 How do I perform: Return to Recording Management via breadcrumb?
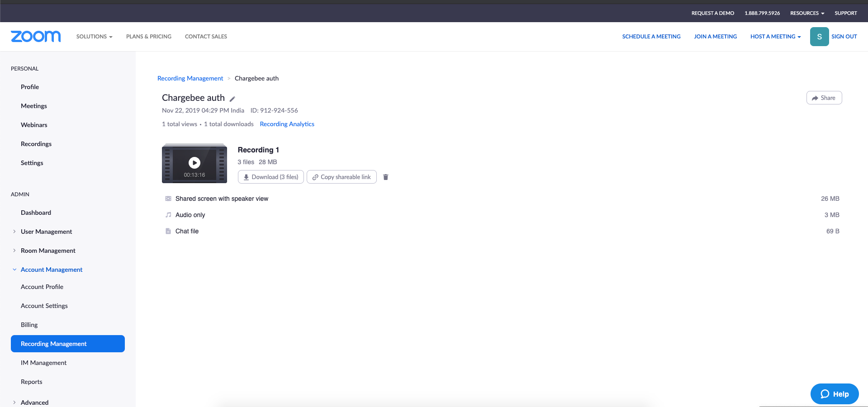point(190,78)
